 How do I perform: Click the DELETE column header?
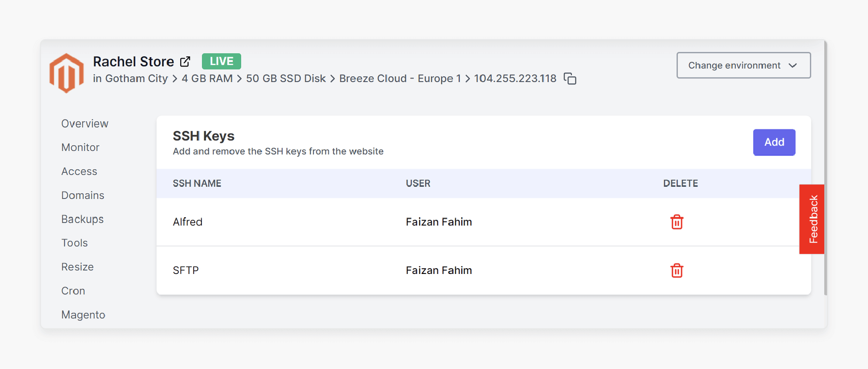coord(681,183)
